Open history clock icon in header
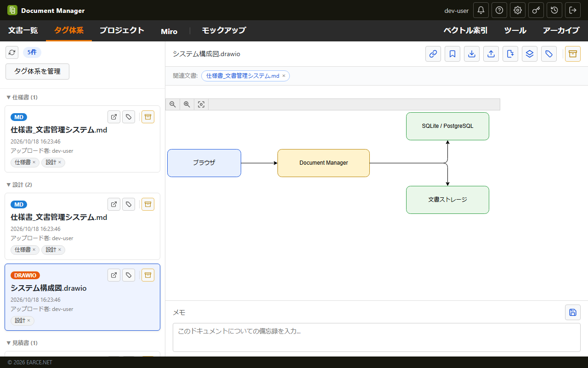The width and height of the screenshot is (588, 368). [554, 10]
